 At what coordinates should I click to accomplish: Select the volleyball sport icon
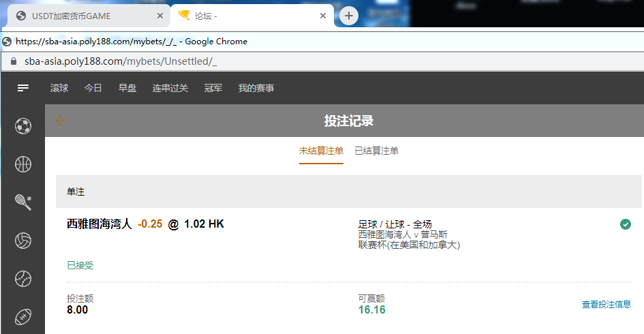[23, 240]
